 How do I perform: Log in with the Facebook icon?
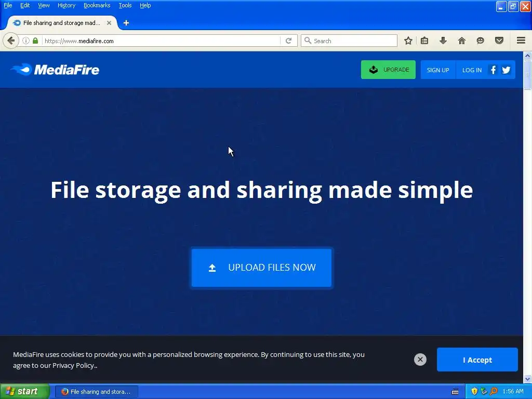494,70
